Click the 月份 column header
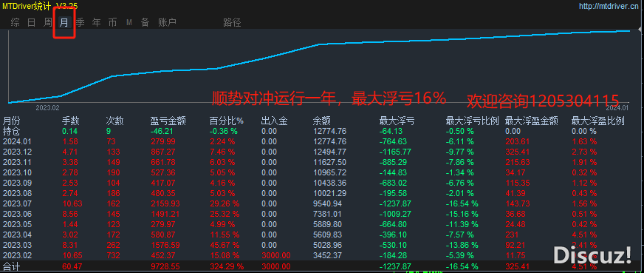 point(11,121)
